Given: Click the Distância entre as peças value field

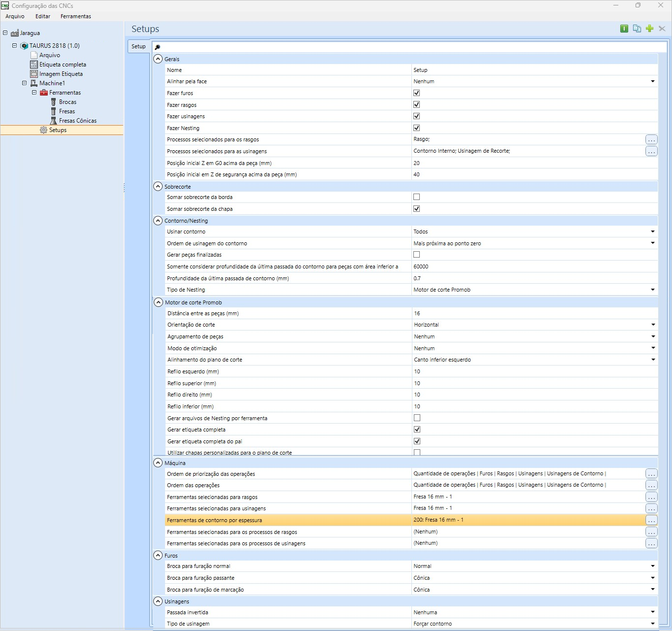Looking at the screenshot, I should (x=535, y=313).
